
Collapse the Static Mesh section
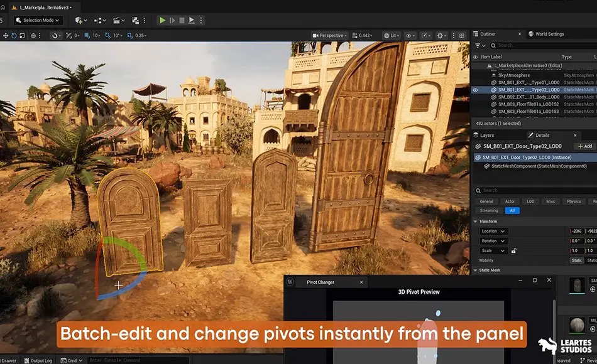[476, 270]
